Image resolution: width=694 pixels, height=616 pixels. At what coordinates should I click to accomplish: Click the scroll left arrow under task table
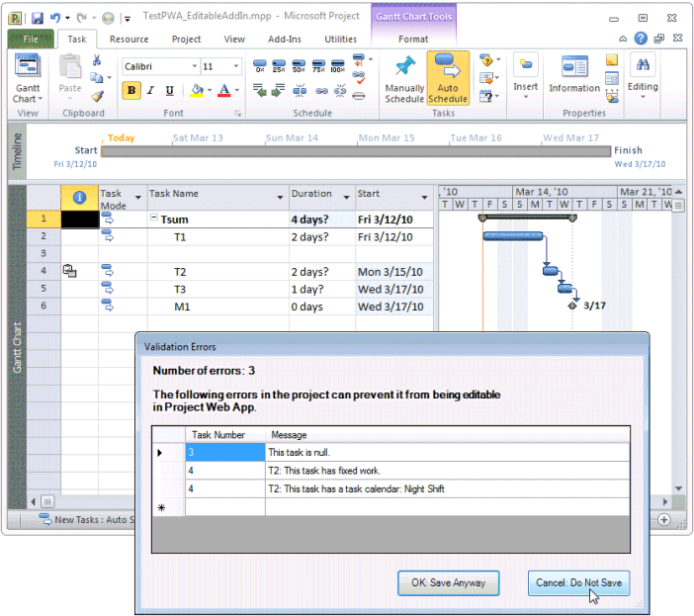pos(34,502)
